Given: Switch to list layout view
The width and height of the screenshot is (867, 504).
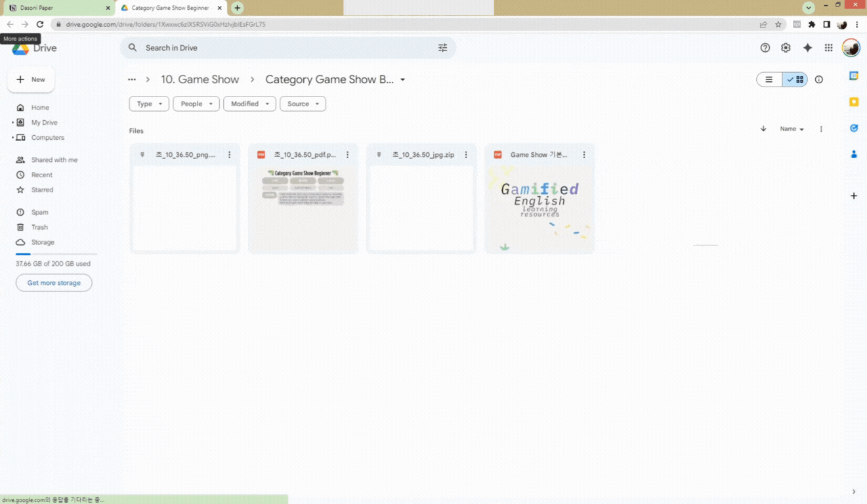Looking at the screenshot, I should [x=769, y=79].
